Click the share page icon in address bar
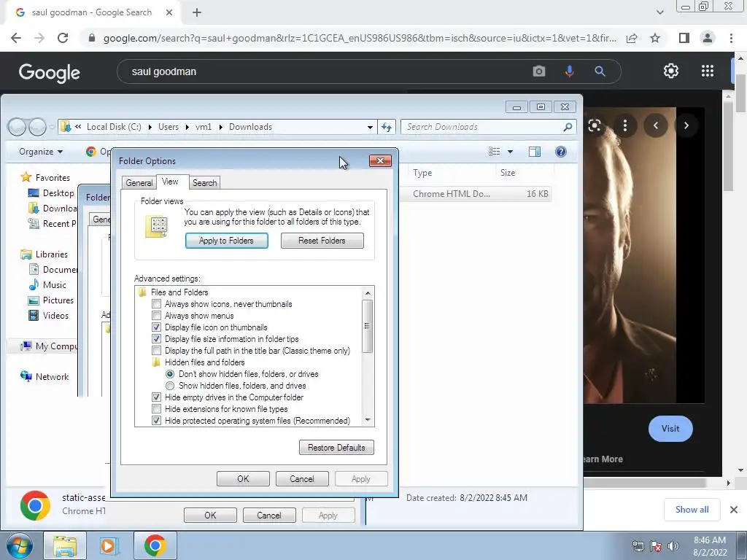 point(632,38)
